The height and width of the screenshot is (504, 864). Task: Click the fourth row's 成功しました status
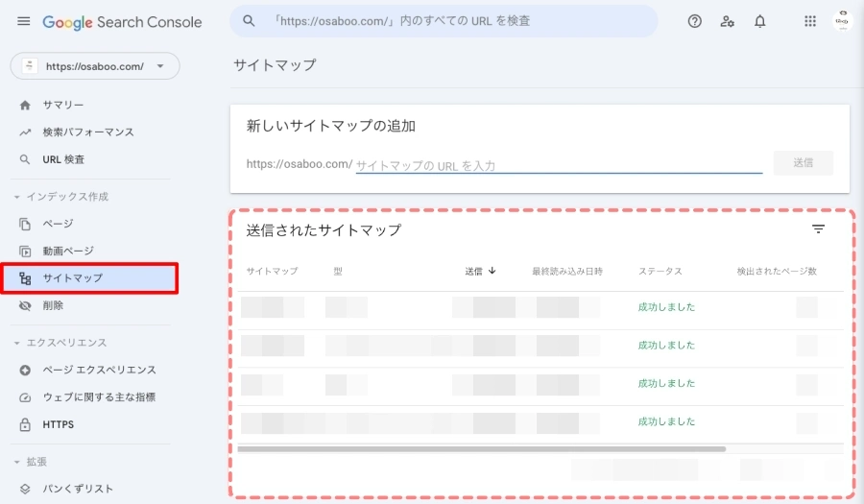click(666, 422)
